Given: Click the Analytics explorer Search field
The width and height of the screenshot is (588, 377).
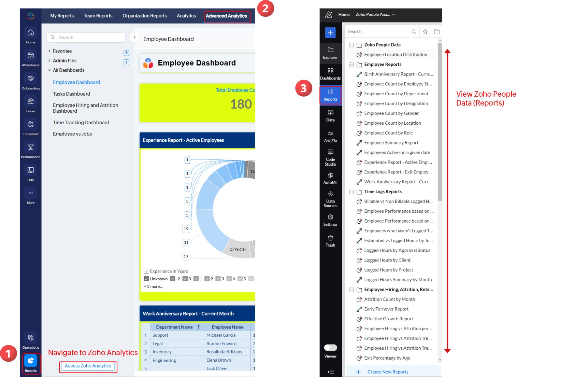Looking at the screenshot, I should pyautogui.click(x=381, y=32).
